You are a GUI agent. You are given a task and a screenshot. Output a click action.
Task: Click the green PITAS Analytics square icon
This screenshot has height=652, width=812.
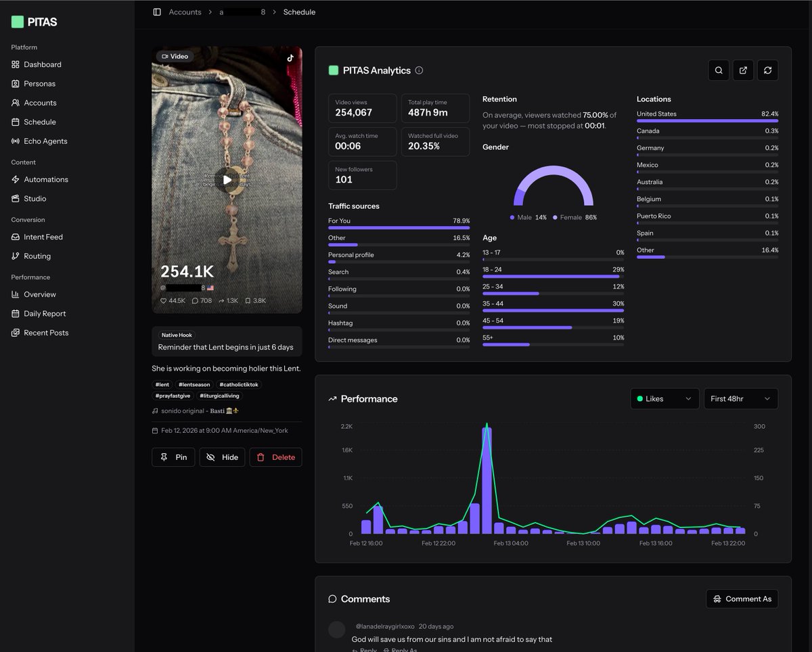coord(333,70)
